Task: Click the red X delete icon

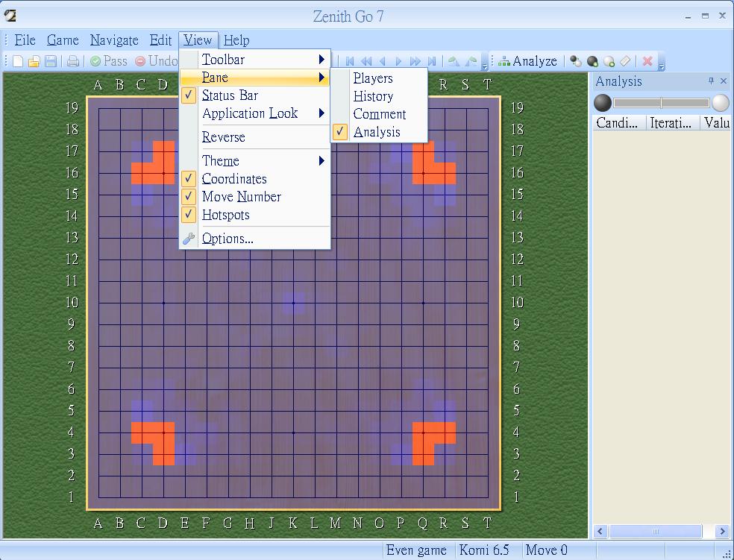Action: point(647,61)
